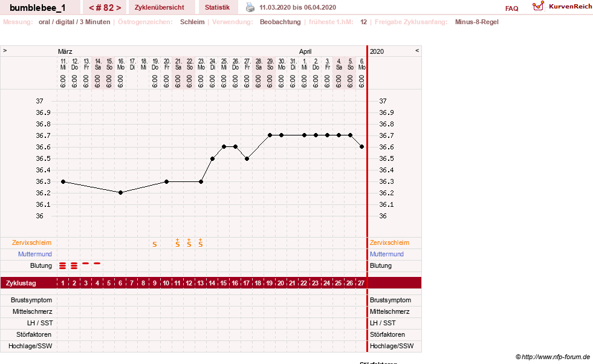The image size is (593, 364).
Task: Click temperature point on cycle day 1
Action: 63,181
